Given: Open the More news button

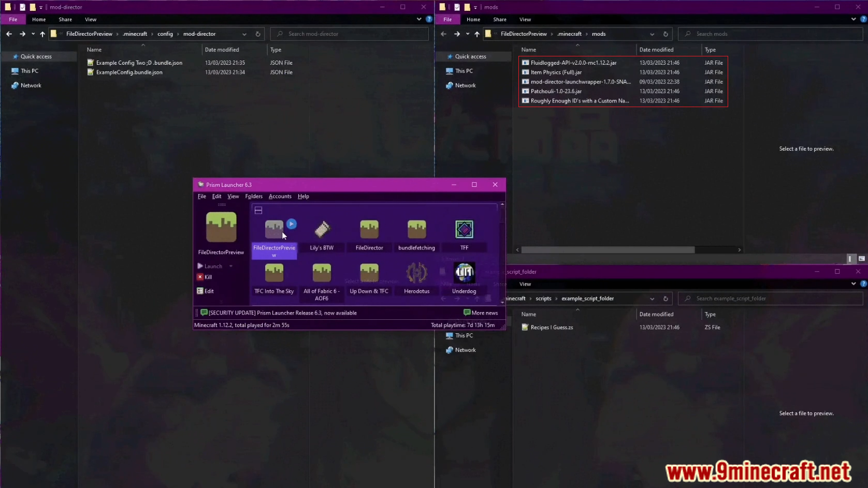Looking at the screenshot, I should coord(481,313).
